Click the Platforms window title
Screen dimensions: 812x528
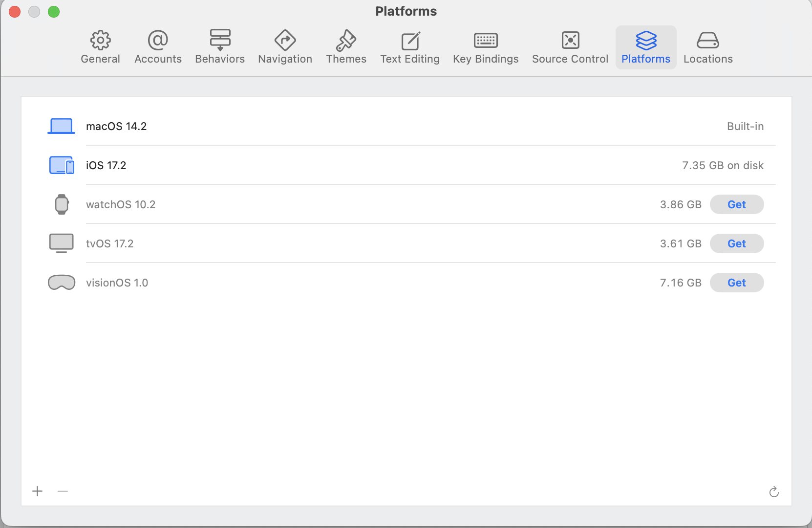(x=406, y=11)
